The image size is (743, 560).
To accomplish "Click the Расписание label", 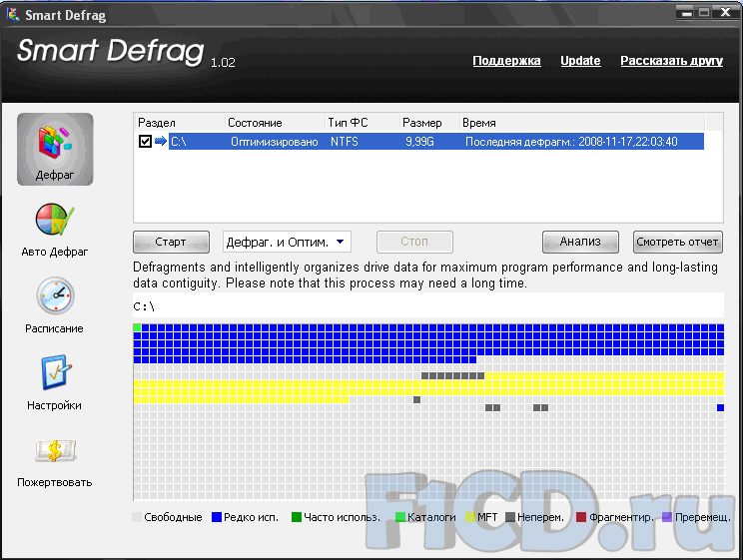I will tap(55, 328).
